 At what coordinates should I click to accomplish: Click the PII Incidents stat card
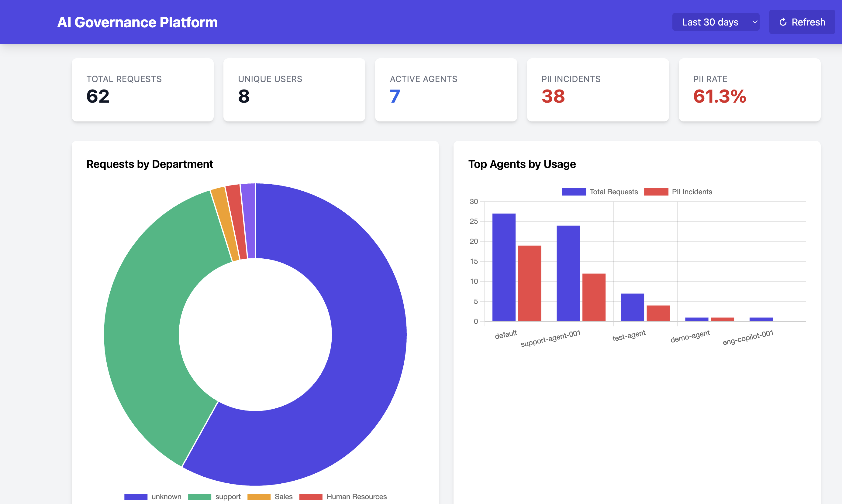coord(598,90)
